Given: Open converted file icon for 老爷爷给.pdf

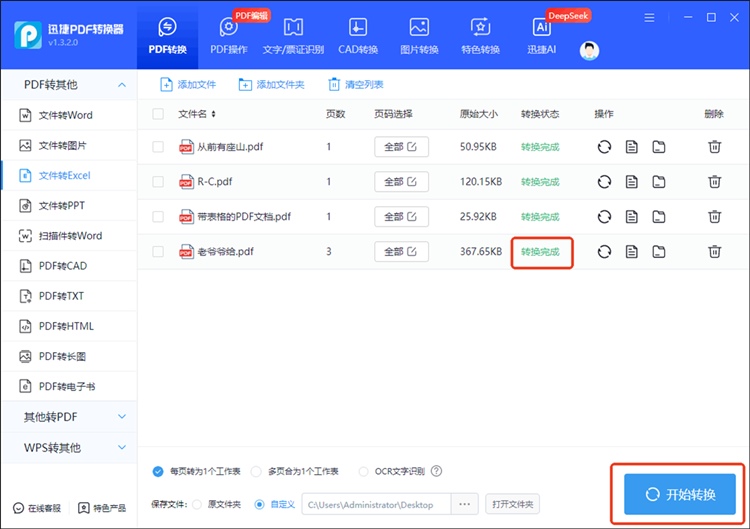Looking at the screenshot, I should click(x=631, y=252).
